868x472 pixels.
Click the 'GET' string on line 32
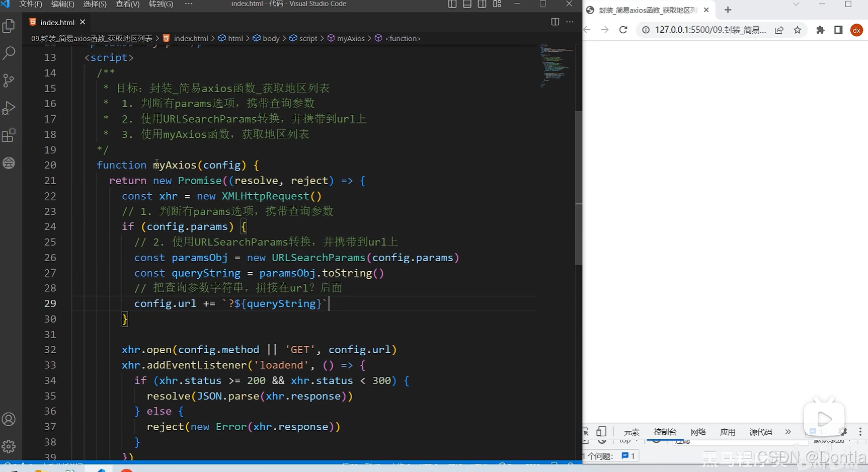[x=300, y=350]
